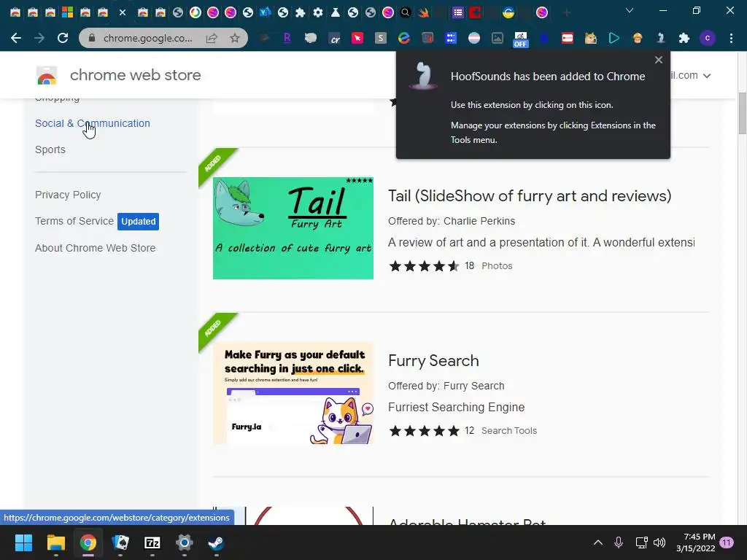Open the Windows Start menu
Image resolution: width=747 pixels, height=560 pixels.
(24, 542)
